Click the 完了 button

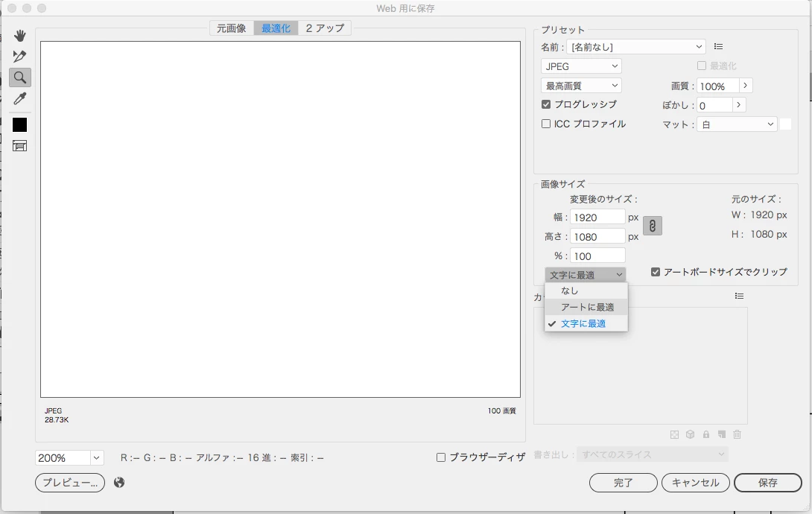pos(624,483)
